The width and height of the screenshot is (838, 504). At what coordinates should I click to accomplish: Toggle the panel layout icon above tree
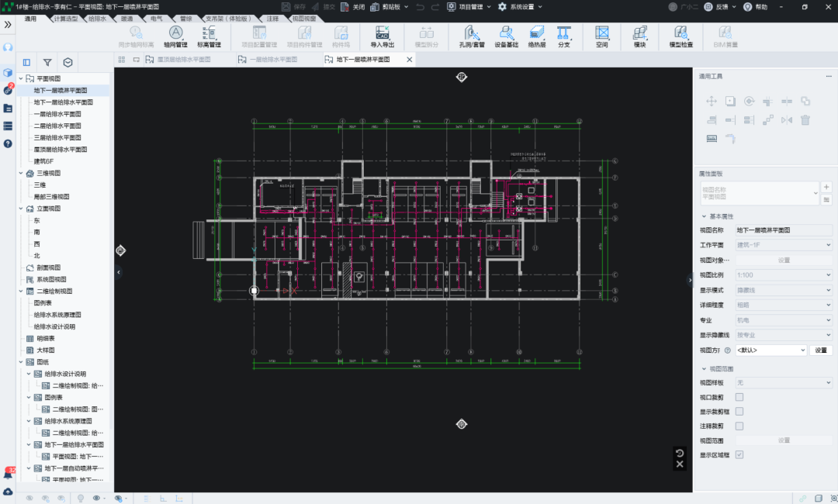(x=26, y=63)
